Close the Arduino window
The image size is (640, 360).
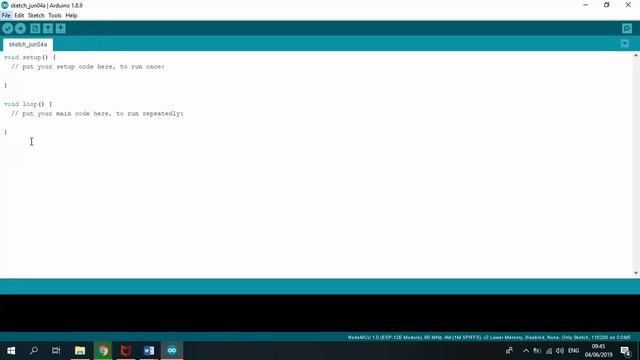tap(628, 5)
